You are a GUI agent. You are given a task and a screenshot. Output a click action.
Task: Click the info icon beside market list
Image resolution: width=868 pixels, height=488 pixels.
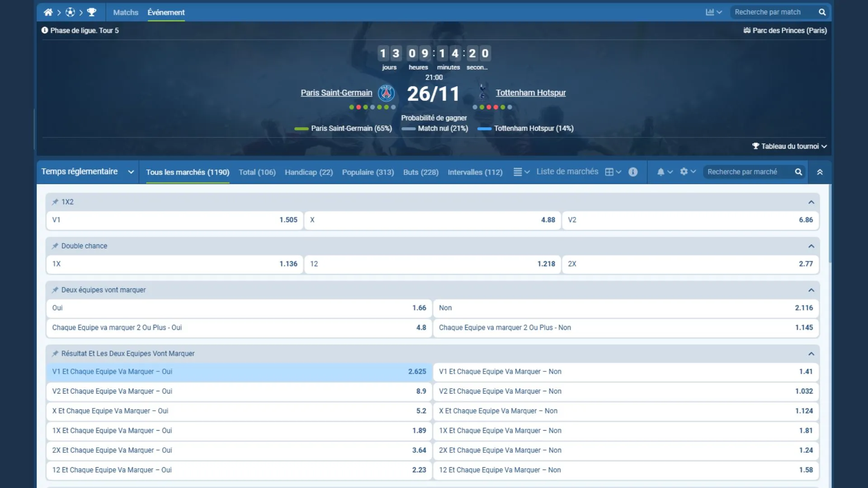(x=633, y=172)
